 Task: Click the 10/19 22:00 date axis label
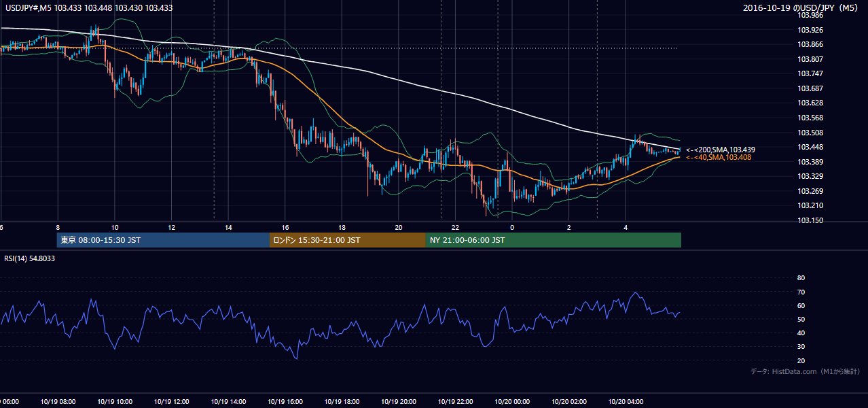[455, 402]
